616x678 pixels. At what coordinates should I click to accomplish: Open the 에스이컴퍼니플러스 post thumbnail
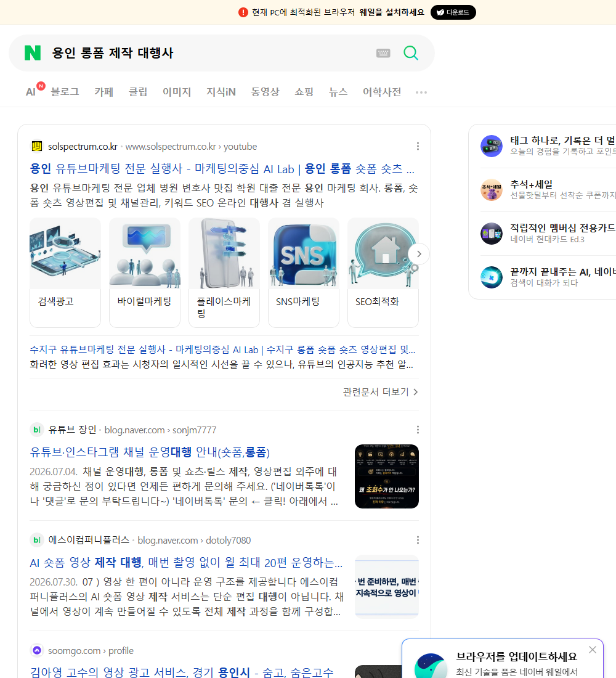click(386, 587)
